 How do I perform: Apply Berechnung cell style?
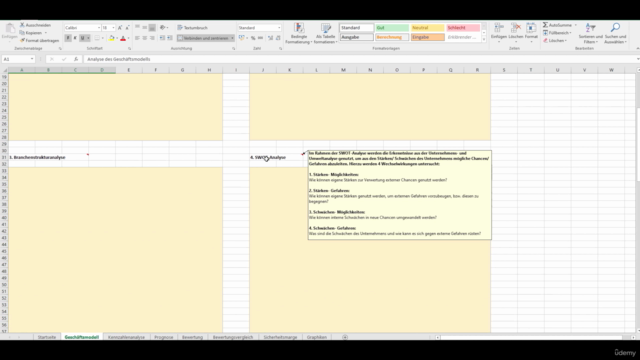point(392,37)
